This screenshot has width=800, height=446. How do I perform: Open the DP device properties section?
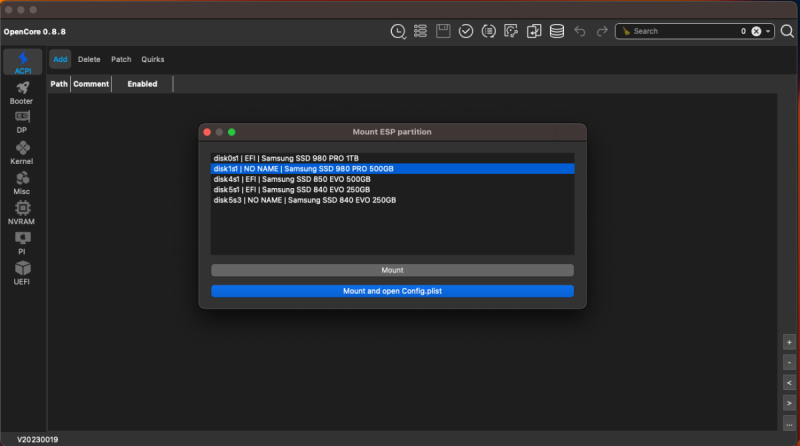[x=21, y=122]
